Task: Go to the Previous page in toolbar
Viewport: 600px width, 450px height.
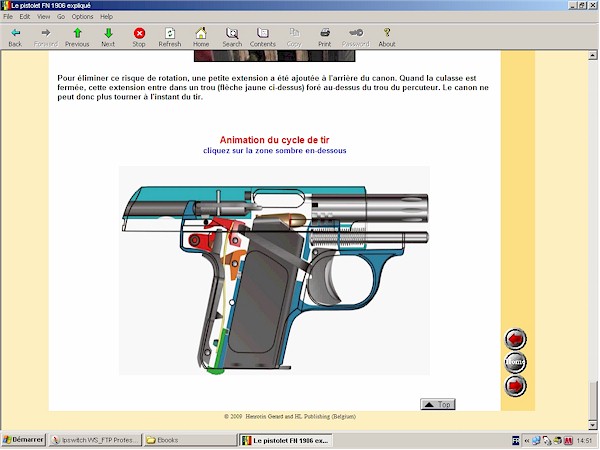Action: [77, 37]
